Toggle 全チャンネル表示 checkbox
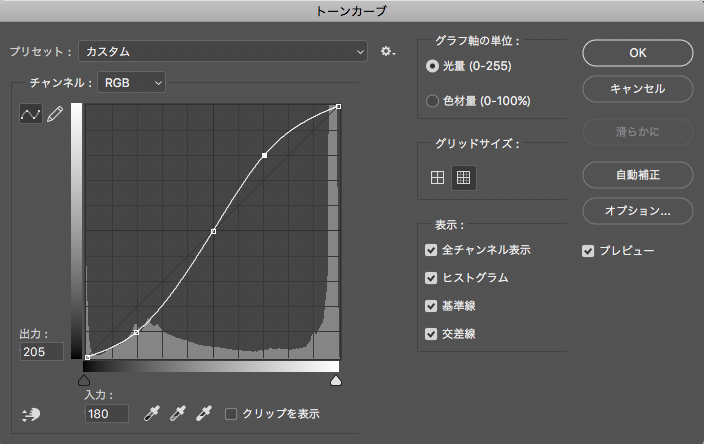This screenshot has width=704, height=444. point(431,250)
